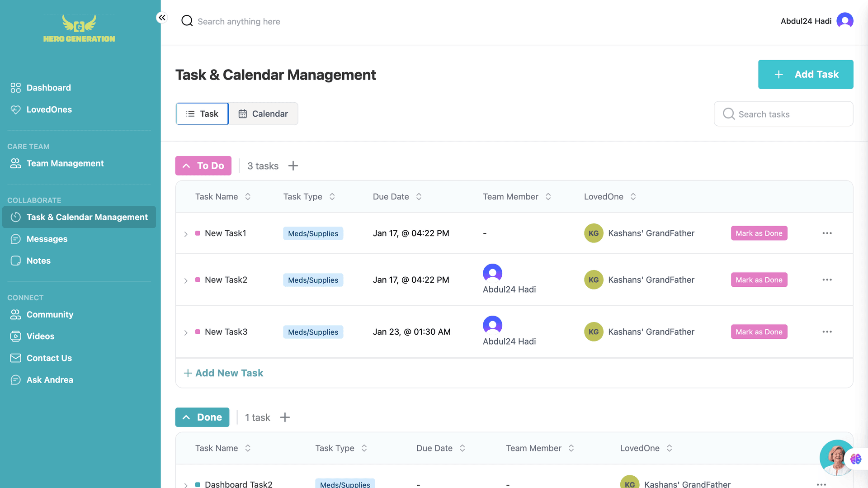This screenshot has height=488, width=868.
Task: Click the brain icon at bottom right
Action: click(x=856, y=459)
